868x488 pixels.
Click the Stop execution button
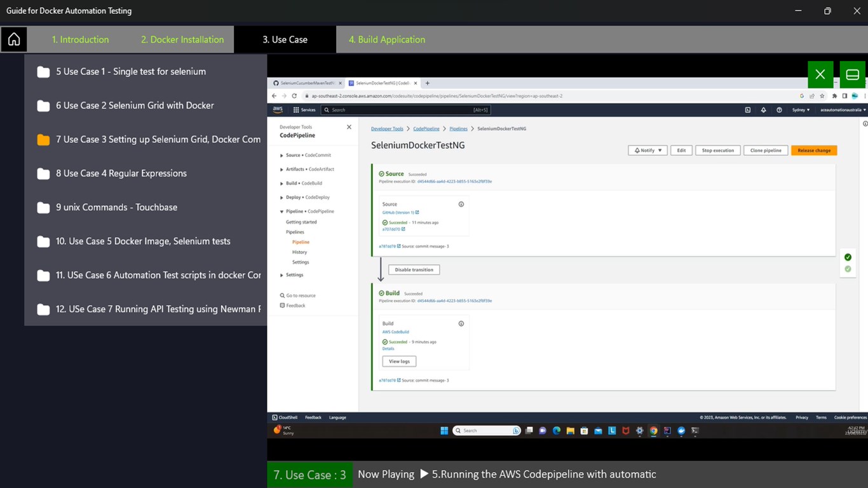click(x=717, y=151)
